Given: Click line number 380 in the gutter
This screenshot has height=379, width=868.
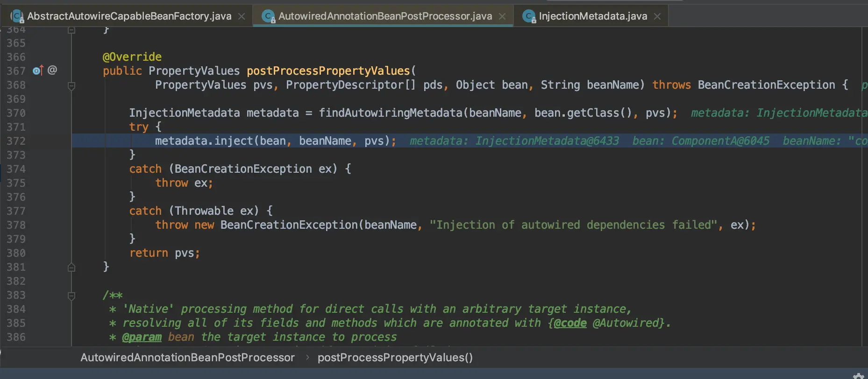Looking at the screenshot, I should click(x=16, y=253).
